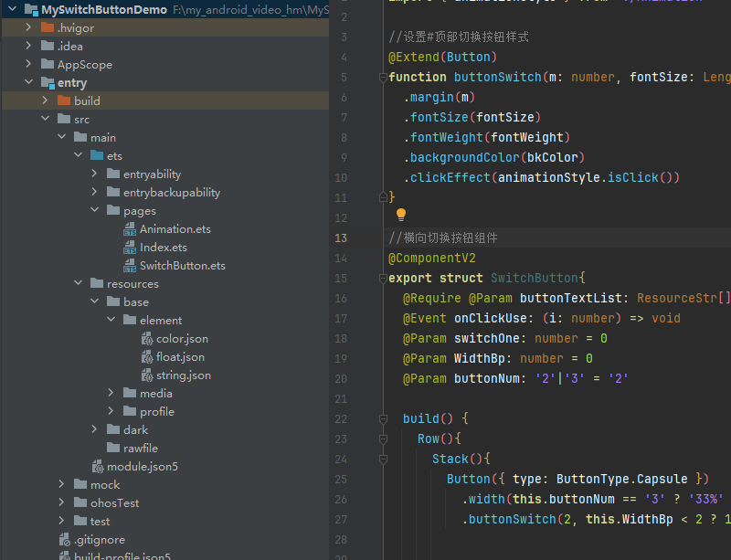Click line number 13 in the gutter
This screenshot has height=560, width=731.
tap(341, 238)
